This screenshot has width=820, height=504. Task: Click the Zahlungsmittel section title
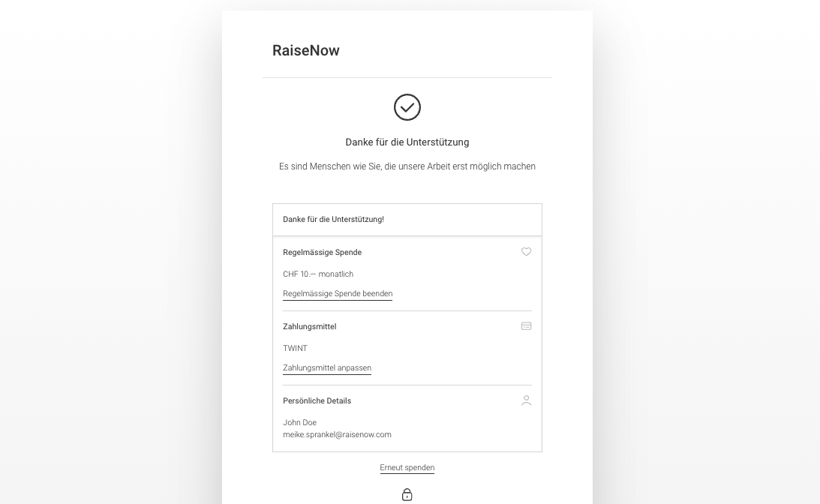(x=310, y=326)
